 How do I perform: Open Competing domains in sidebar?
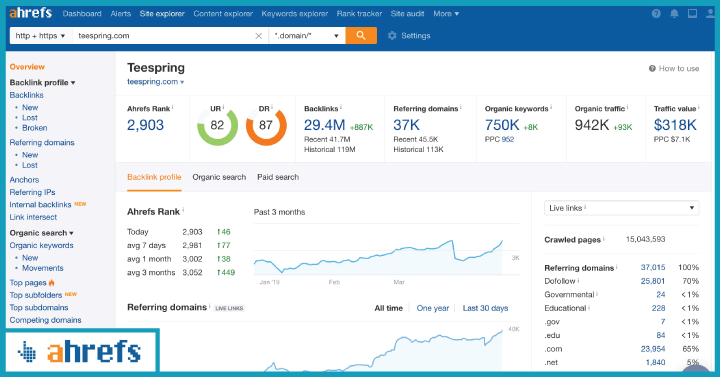coord(45,320)
